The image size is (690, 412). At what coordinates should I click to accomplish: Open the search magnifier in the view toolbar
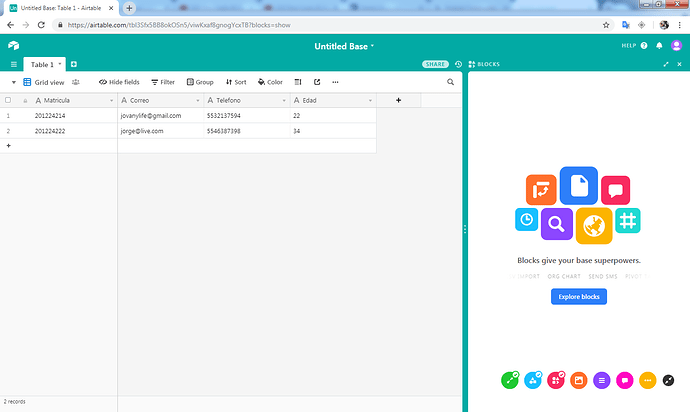(x=450, y=82)
